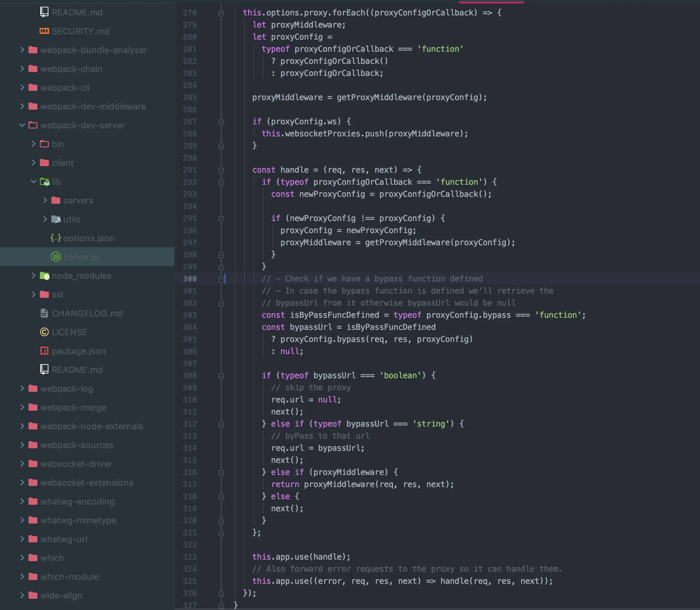Click line number 300 in gutter
Viewport: 700px width, 610px height.
point(189,279)
